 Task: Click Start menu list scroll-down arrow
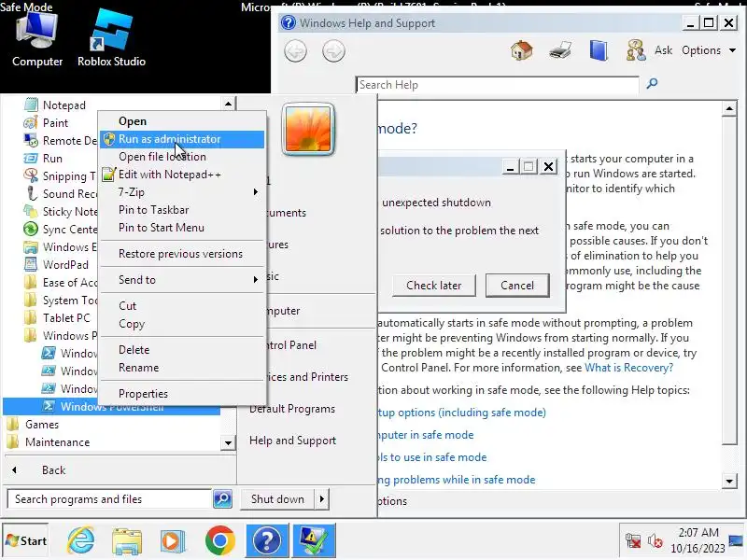[228, 442]
